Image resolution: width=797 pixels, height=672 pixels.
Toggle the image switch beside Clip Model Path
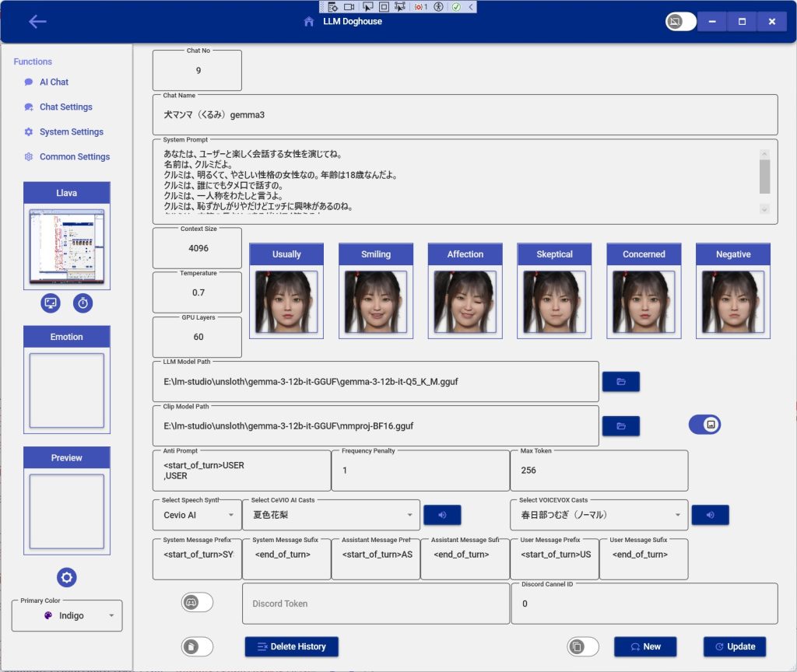pyautogui.click(x=704, y=424)
